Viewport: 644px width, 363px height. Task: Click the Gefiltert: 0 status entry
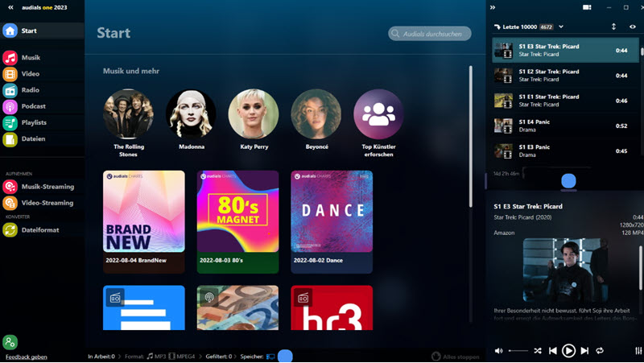coord(218,357)
